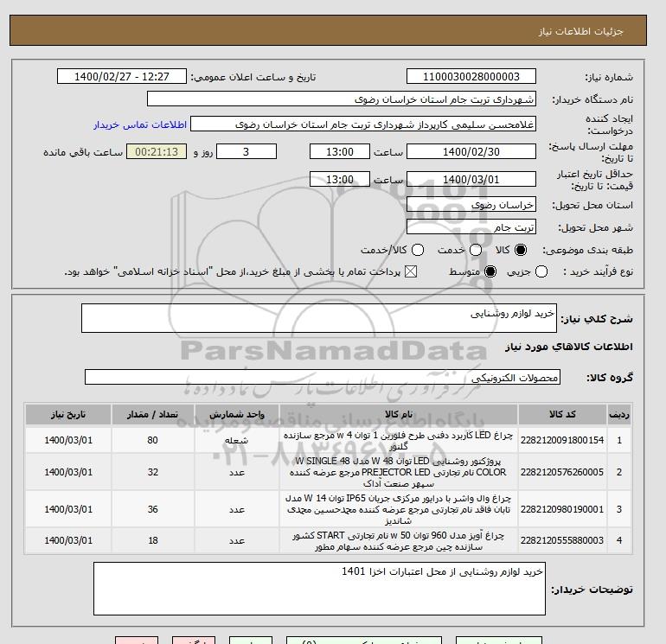Click the countdown timer 00:21:13
The height and width of the screenshot is (644, 666).
(x=157, y=151)
